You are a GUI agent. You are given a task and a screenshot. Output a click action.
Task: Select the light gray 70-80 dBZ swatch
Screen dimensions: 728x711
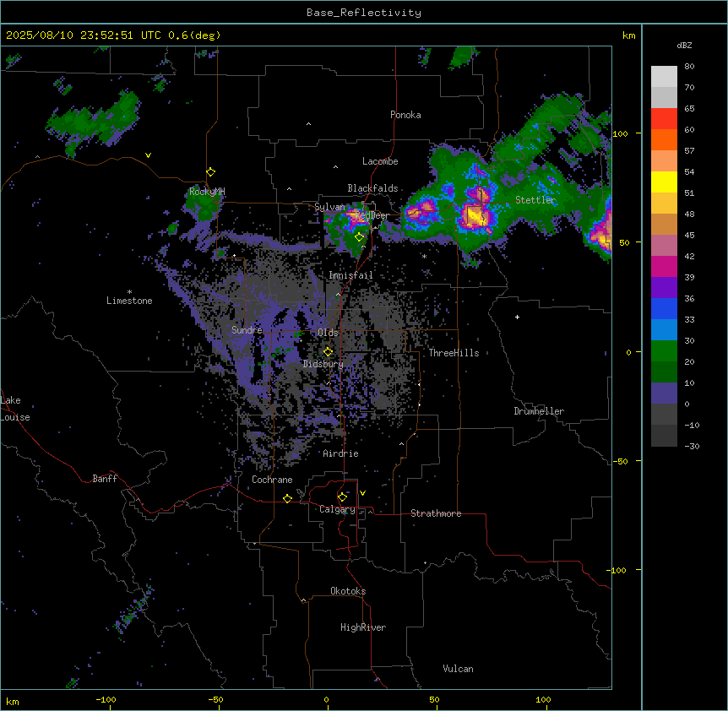coord(664,77)
